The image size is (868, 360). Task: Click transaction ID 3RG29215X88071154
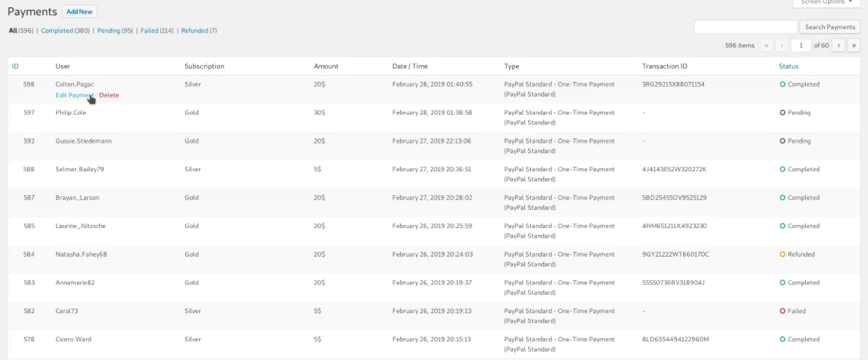coord(673,84)
